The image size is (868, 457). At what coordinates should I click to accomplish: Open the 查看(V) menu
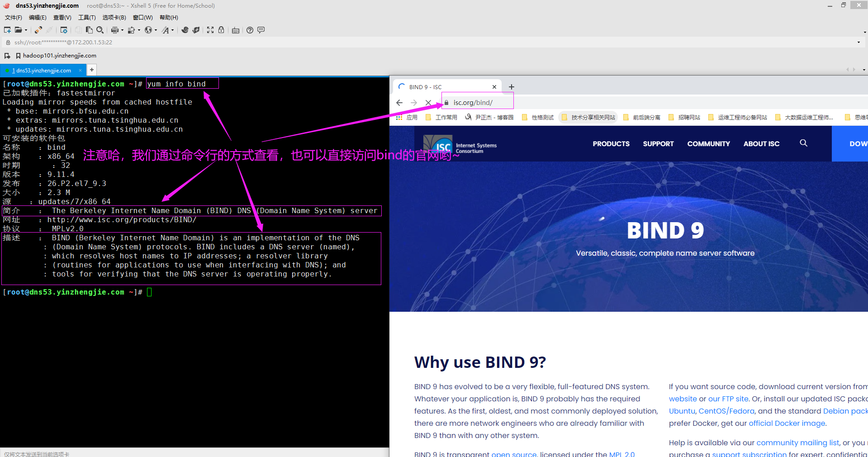pos(62,18)
